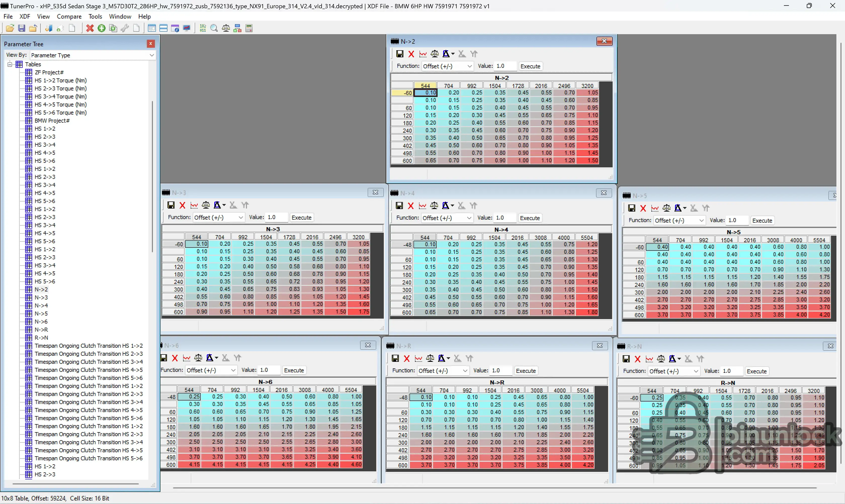Click the red graph icon in N->3 window
Viewport: 845px width, 504px height.
pyautogui.click(x=194, y=205)
